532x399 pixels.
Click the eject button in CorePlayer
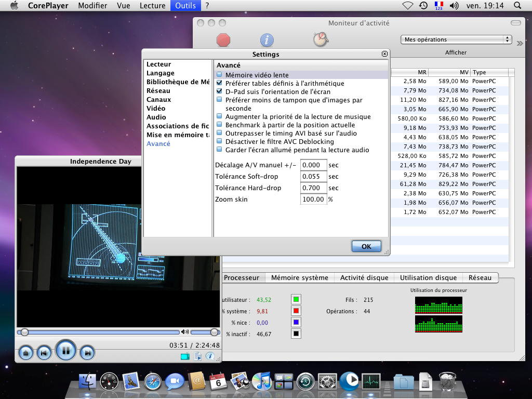tap(26, 353)
